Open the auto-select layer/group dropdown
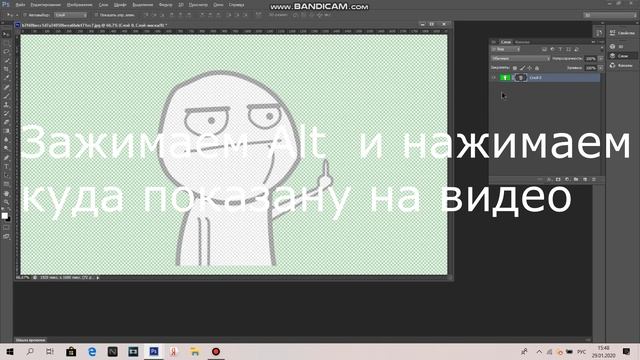The image size is (640, 360). click(71, 15)
